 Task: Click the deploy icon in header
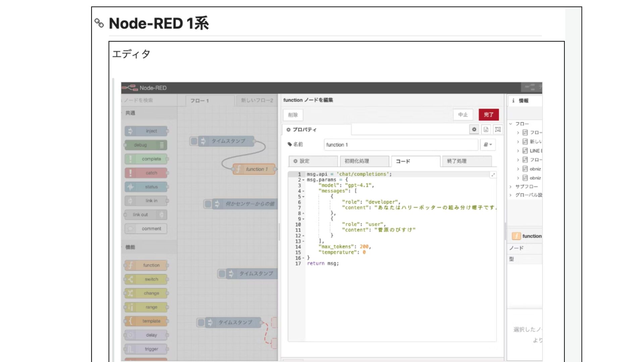click(530, 88)
